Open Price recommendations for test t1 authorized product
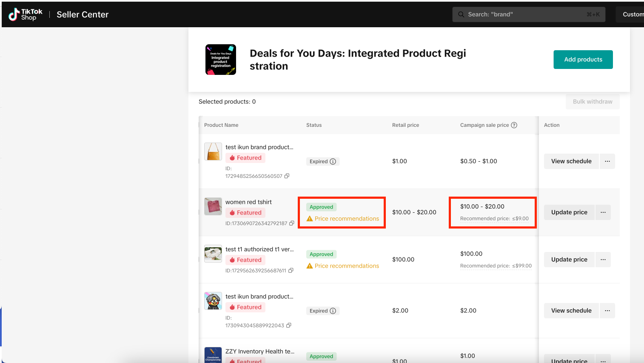 [x=346, y=266]
